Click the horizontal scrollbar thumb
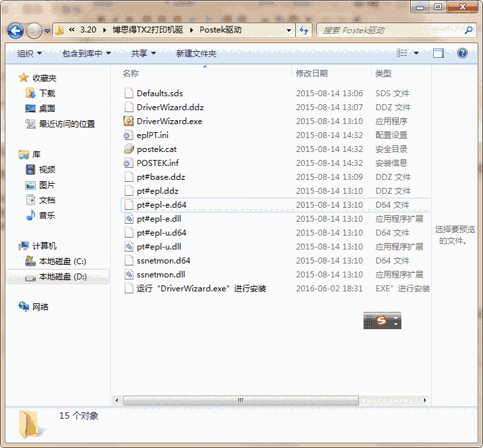The image size is (483, 448). click(241, 401)
